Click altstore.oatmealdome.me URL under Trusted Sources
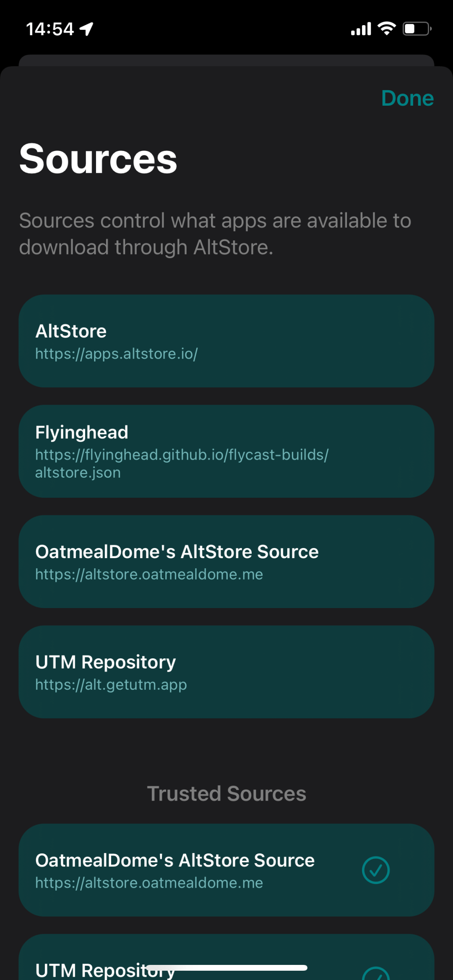 tap(149, 883)
